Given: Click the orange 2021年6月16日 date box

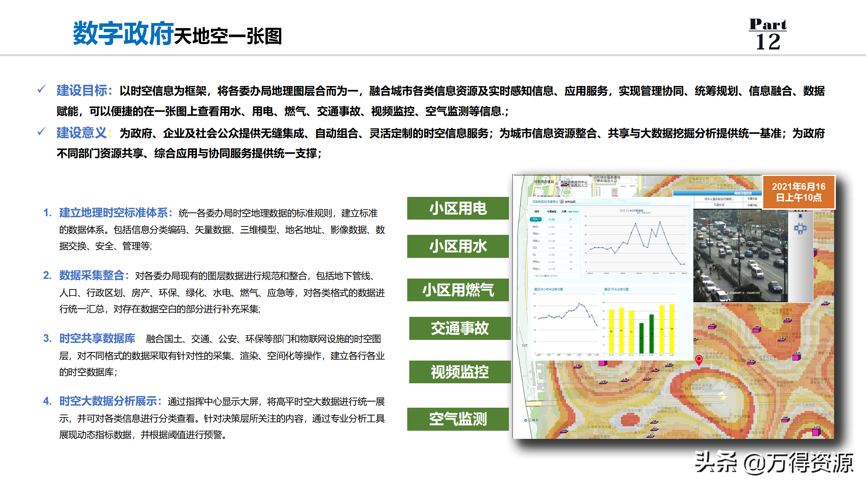Looking at the screenshot, I should pos(798,192).
